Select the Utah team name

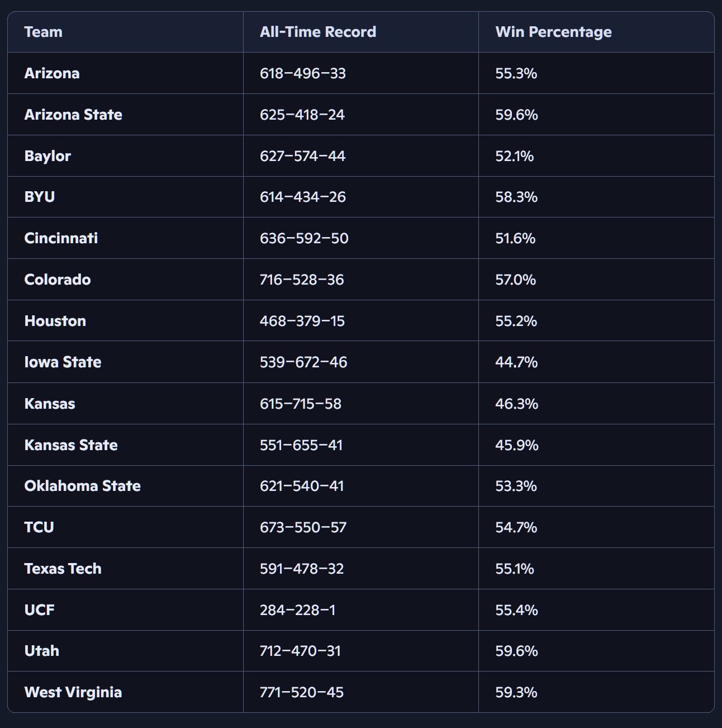(x=42, y=651)
